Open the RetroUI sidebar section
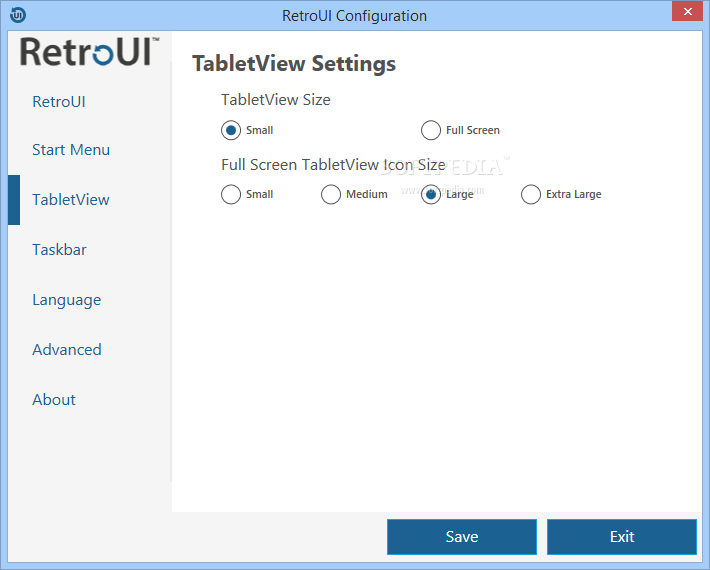 click(x=59, y=101)
